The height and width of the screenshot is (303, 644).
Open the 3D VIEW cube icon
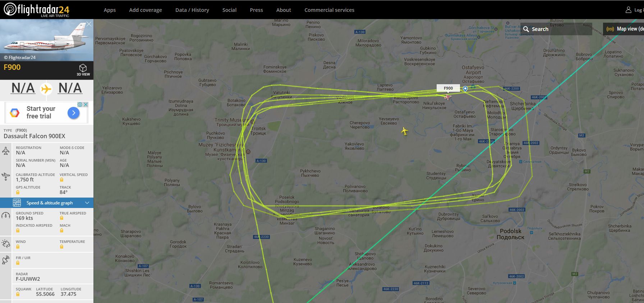click(x=83, y=68)
